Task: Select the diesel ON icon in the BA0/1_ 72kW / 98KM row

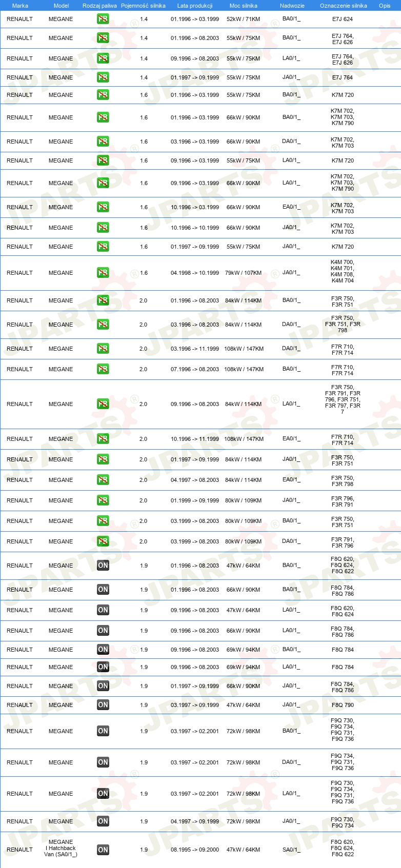Action: pyautogui.click(x=103, y=731)
